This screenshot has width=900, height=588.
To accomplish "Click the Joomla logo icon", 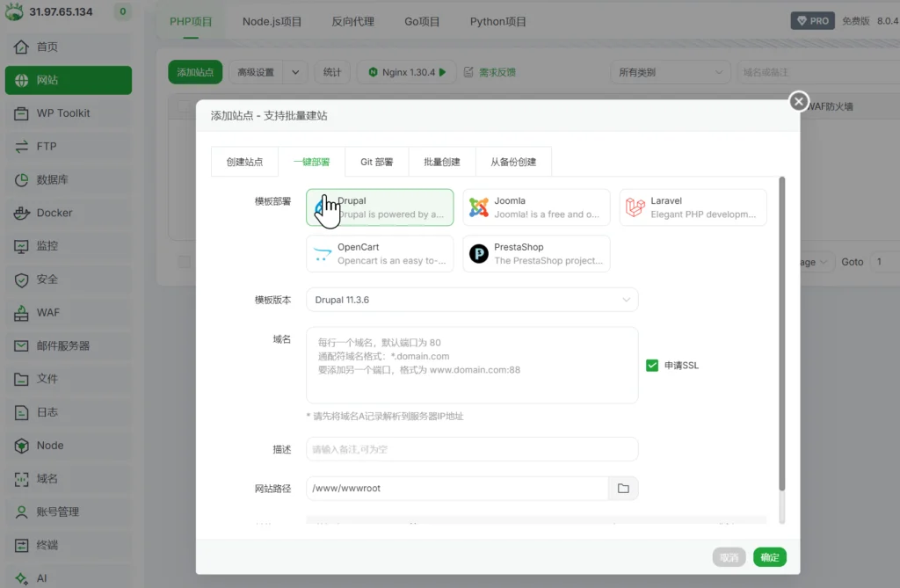I will pyautogui.click(x=479, y=207).
